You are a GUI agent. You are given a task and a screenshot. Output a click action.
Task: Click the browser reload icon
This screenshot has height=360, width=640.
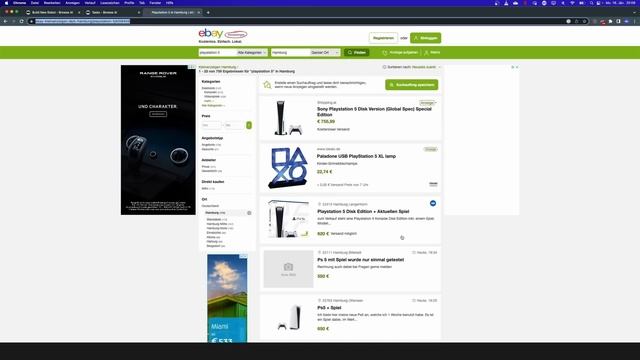pos(21,21)
